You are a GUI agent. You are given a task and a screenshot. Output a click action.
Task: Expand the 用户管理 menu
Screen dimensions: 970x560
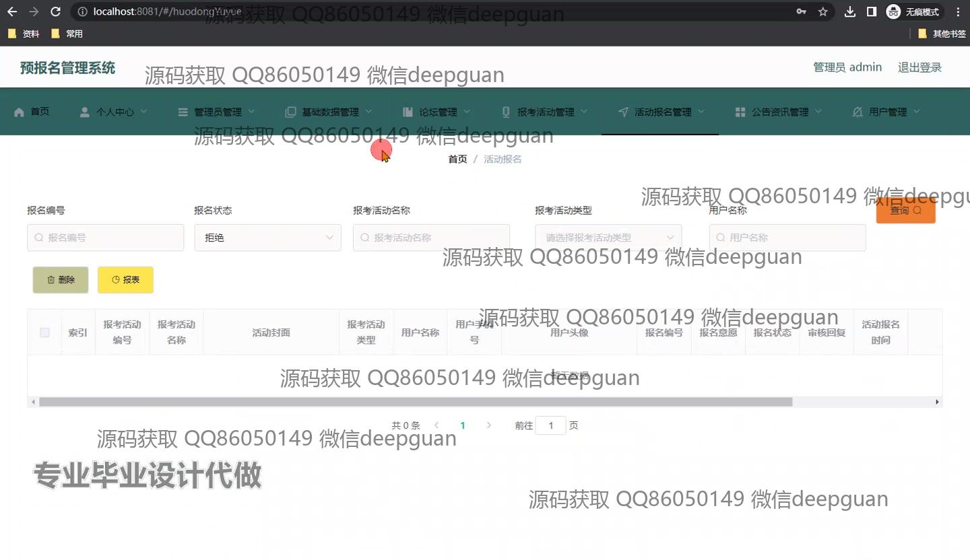(x=885, y=112)
